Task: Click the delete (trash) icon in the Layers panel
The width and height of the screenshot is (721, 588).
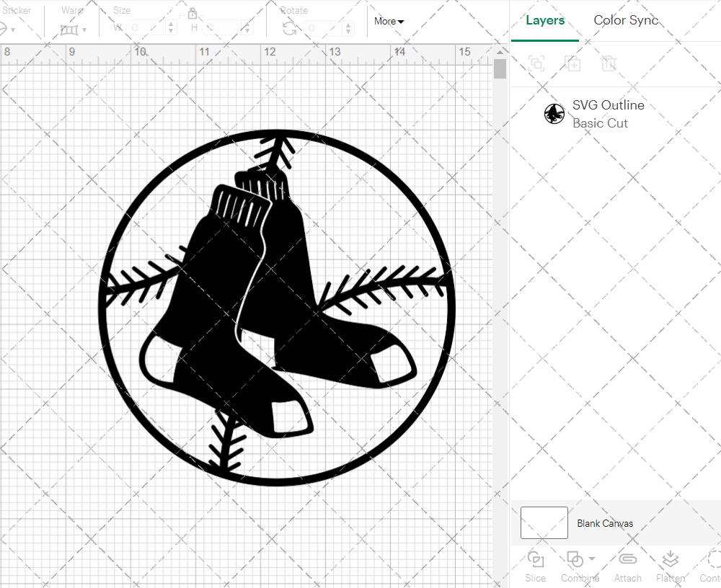Action: [609, 63]
